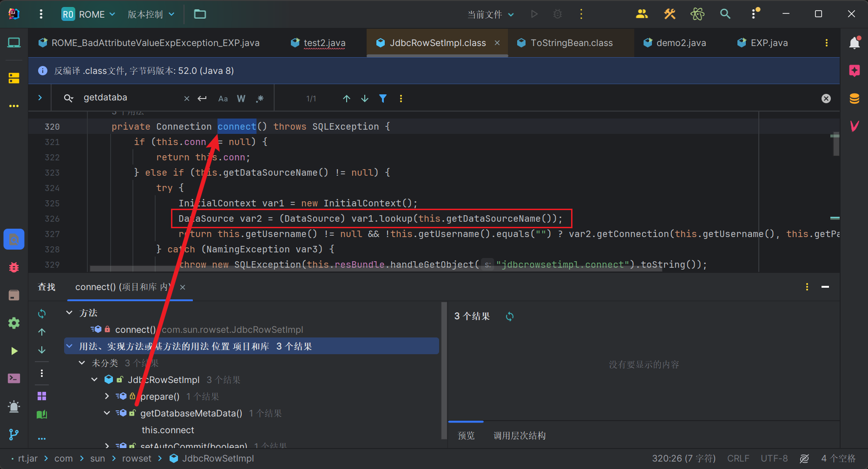
Task: Click rowset in the breadcrumb path
Action: [137, 459]
